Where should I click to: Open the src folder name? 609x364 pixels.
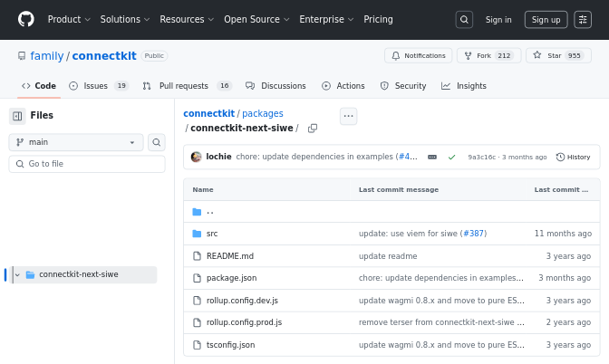pos(212,234)
